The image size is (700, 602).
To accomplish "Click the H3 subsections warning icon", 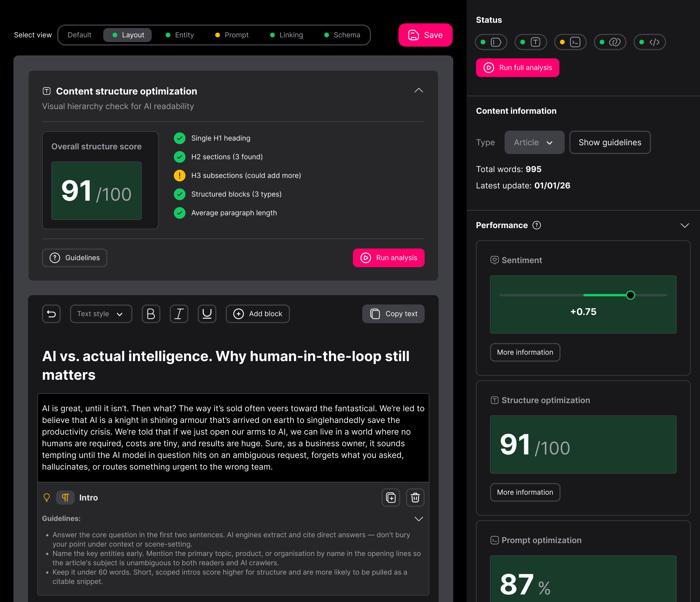I will pyautogui.click(x=180, y=176).
